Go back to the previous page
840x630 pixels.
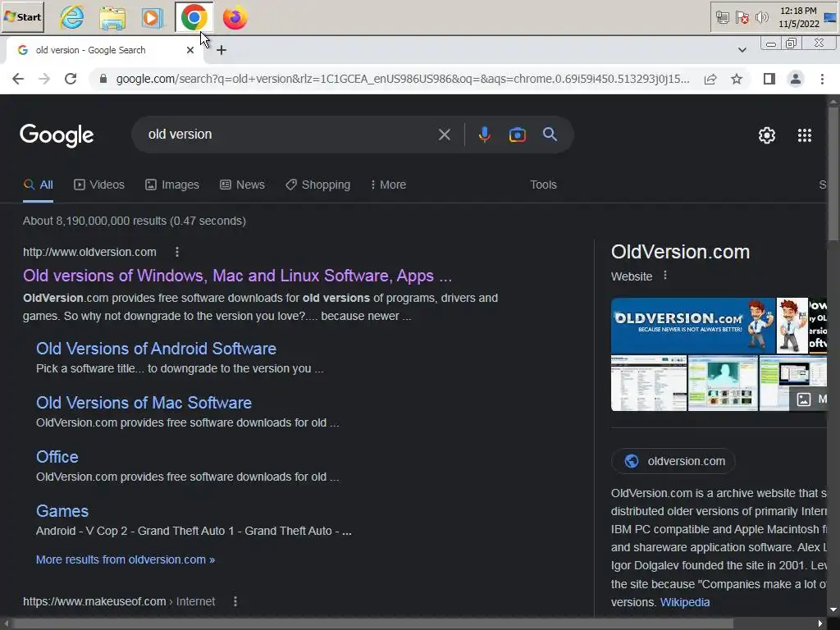pyautogui.click(x=18, y=79)
